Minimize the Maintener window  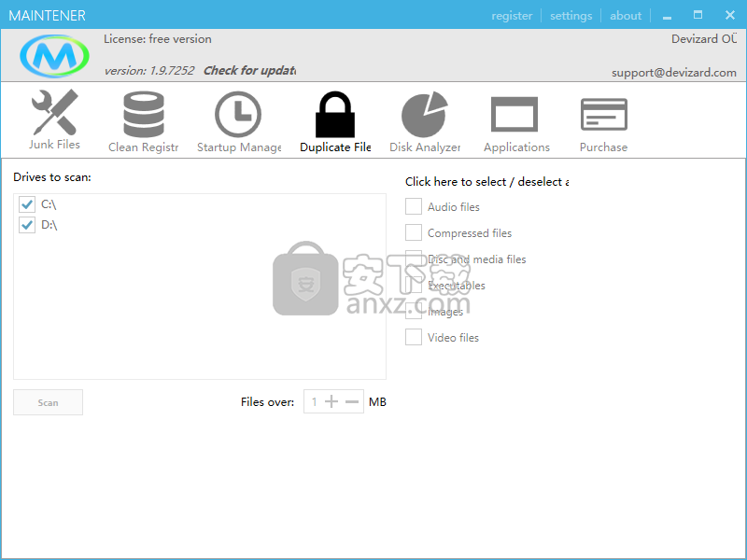click(667, 16)
